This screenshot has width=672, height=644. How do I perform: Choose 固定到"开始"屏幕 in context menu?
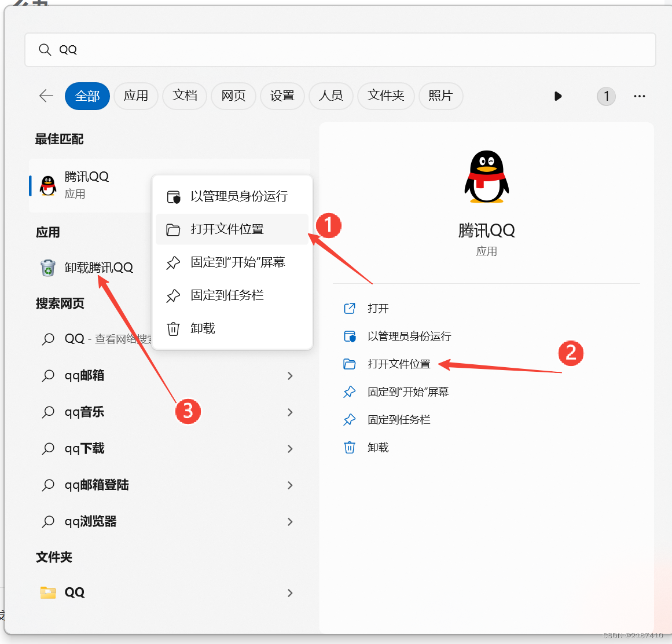[x=232, y=262]
